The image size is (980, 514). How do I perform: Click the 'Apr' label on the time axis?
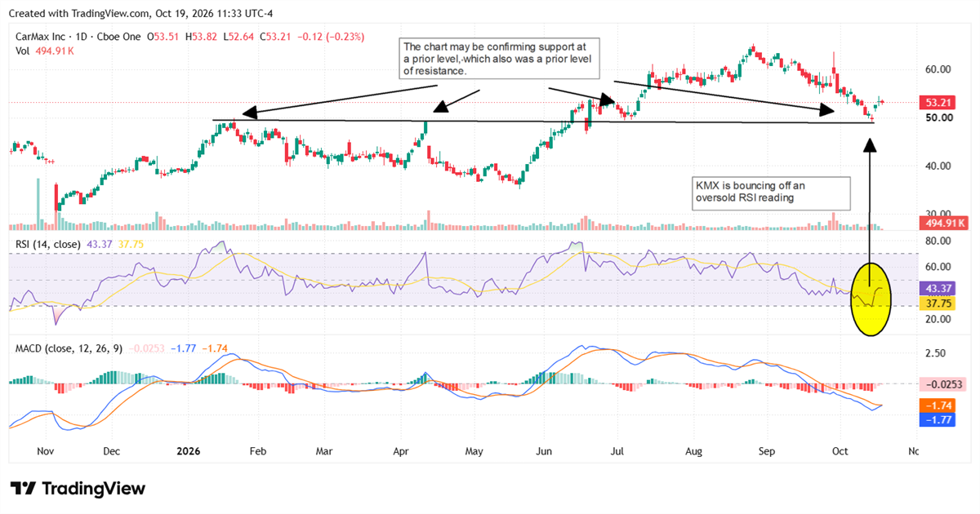tap(401, 450)
